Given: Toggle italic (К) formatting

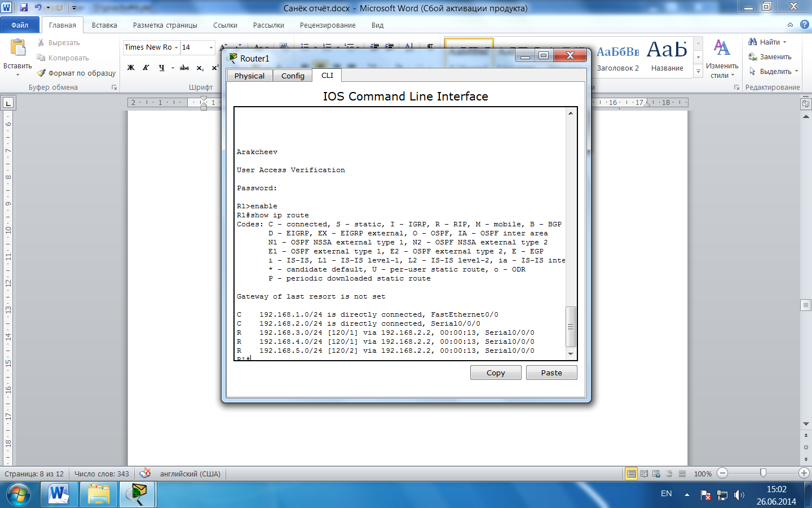Looking at the screenshot, I should [x=145, y=68].
